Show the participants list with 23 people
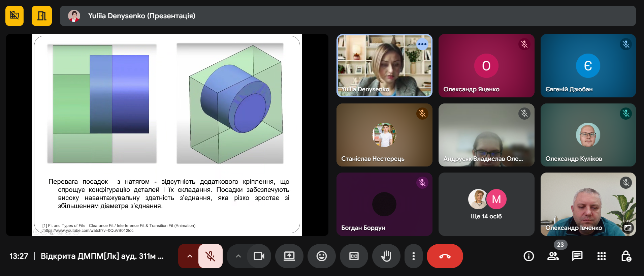644x276 pixels. [x=553, y=256]
